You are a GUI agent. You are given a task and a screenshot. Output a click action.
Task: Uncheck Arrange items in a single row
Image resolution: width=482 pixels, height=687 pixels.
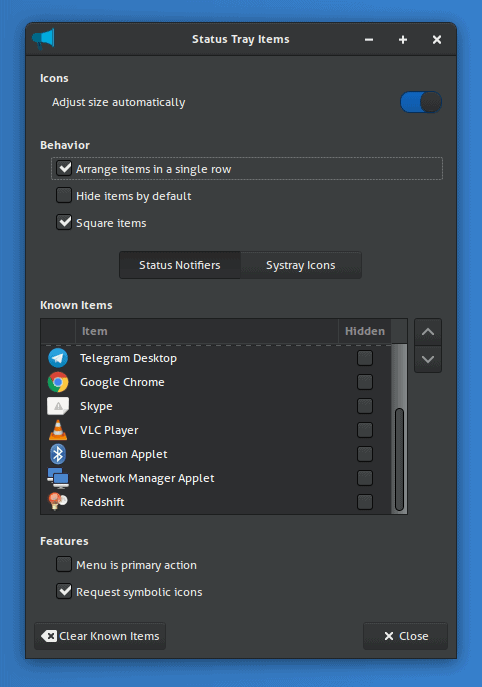(x=64, y=168)
